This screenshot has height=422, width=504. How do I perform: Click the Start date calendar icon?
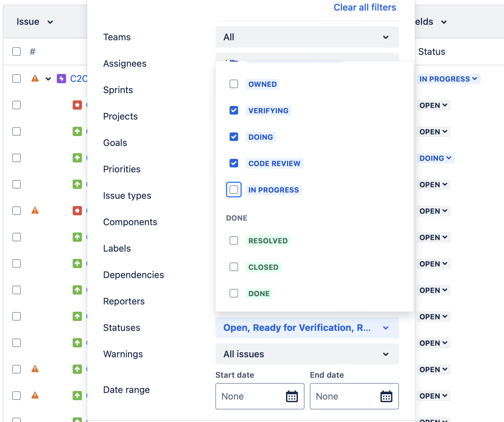pyautogui.click(x=292, y=396)
